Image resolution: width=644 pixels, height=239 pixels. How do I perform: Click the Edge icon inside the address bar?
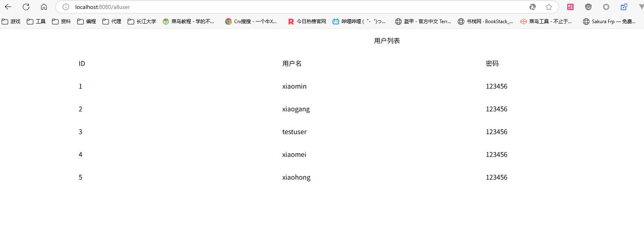(532, 7)
